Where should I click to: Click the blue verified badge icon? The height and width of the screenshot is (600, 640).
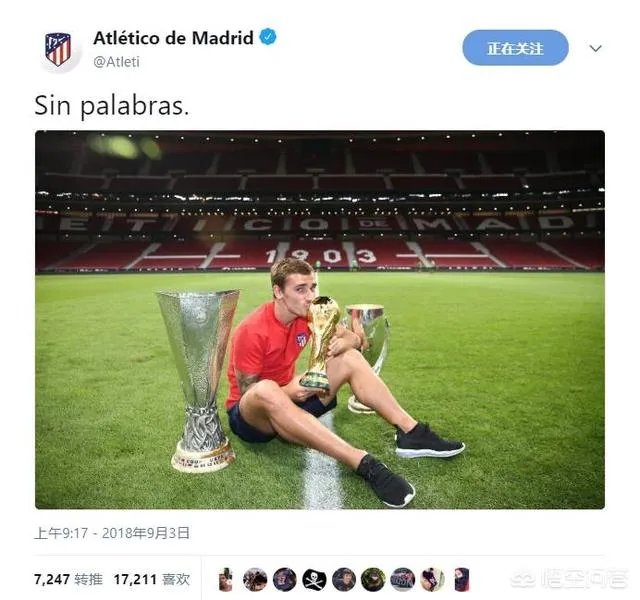[268, 38]
